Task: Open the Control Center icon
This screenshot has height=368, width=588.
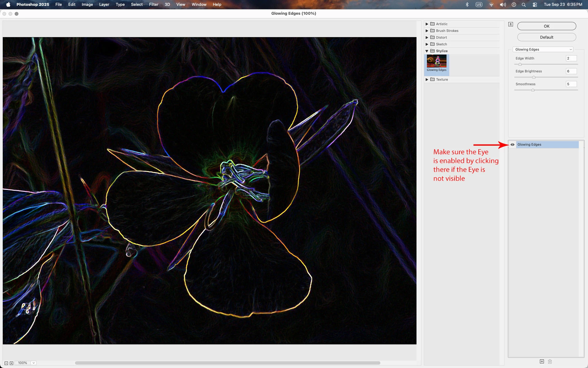Action: [x=535, y=5]
